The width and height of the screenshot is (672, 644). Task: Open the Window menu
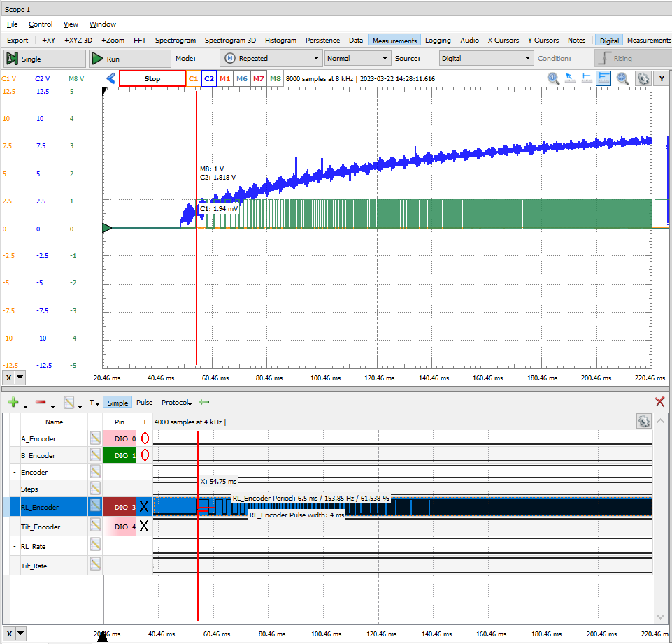102,24
